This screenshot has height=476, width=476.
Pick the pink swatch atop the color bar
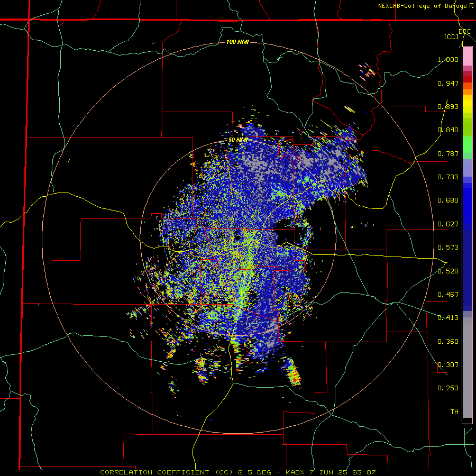[x=467, y=57]
